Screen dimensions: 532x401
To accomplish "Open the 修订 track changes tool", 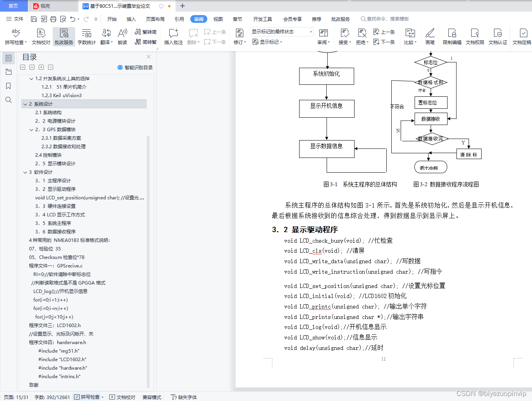I will coord(240,37).
